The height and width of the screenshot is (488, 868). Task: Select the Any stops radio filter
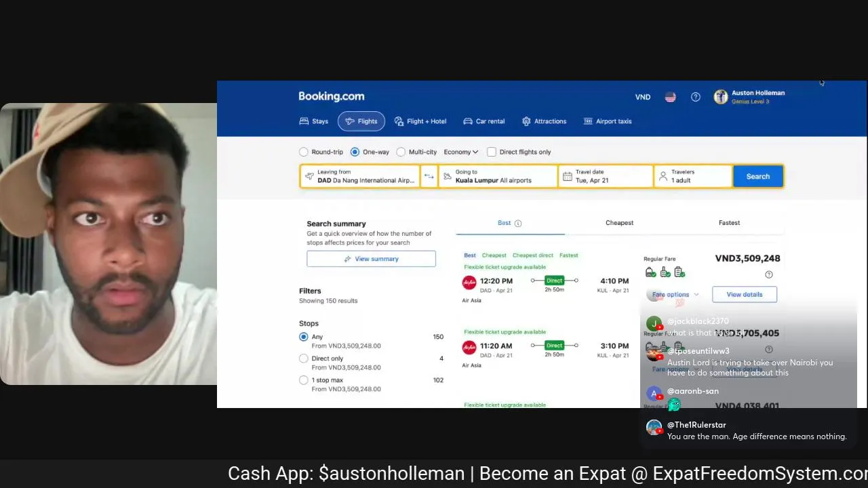[304, 337]
